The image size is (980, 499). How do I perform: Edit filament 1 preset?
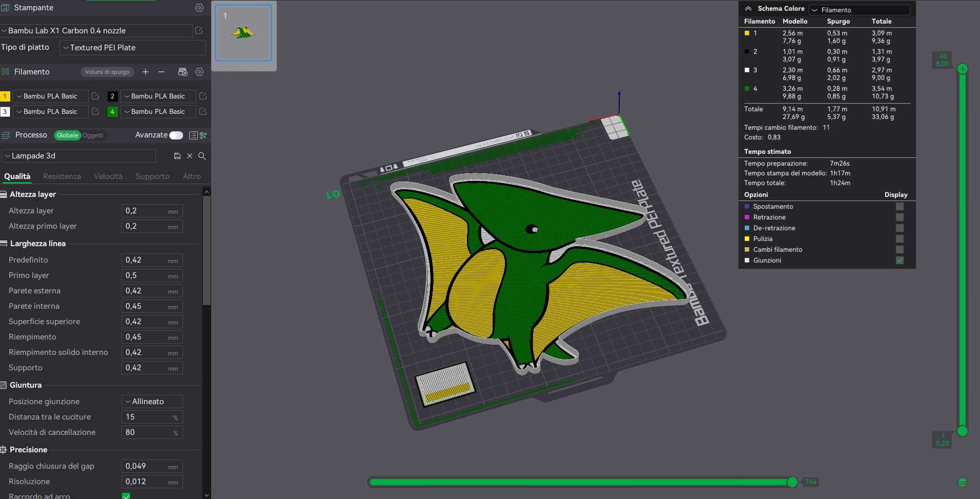click(x=95, y=96)
